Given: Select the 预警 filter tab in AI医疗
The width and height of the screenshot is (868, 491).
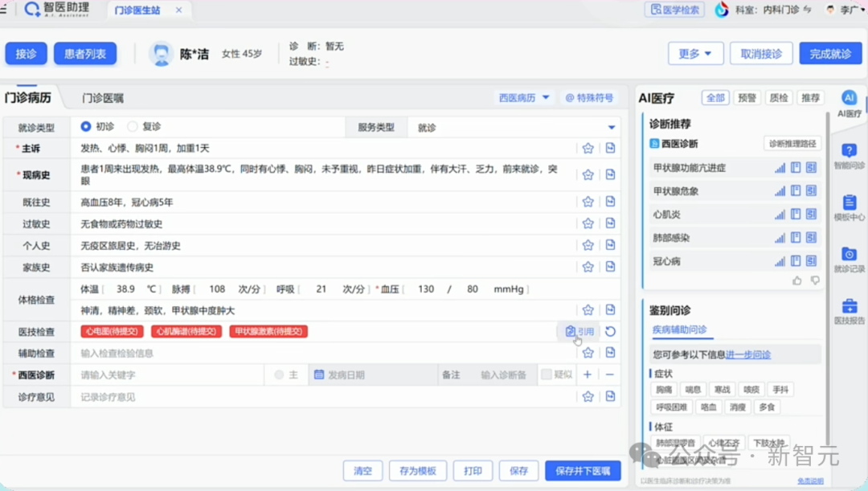Looking at the screenshot, I should (x=747, y=96).
